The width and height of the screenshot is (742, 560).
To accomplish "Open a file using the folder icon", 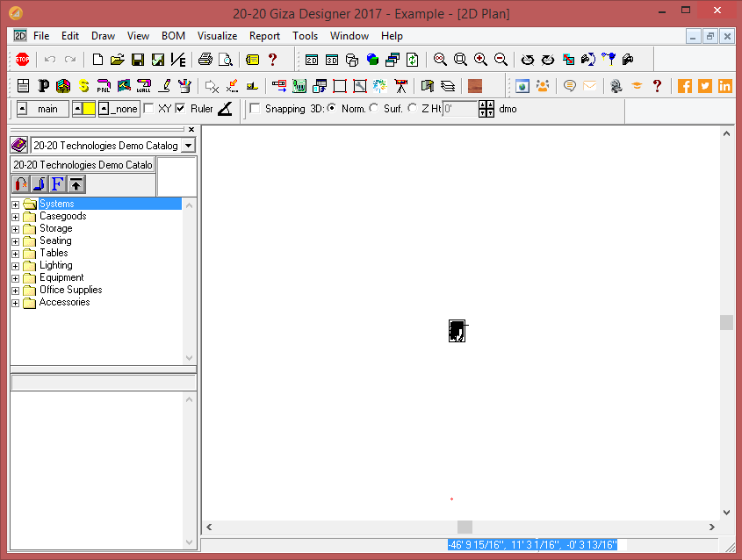I will point(118,60).
